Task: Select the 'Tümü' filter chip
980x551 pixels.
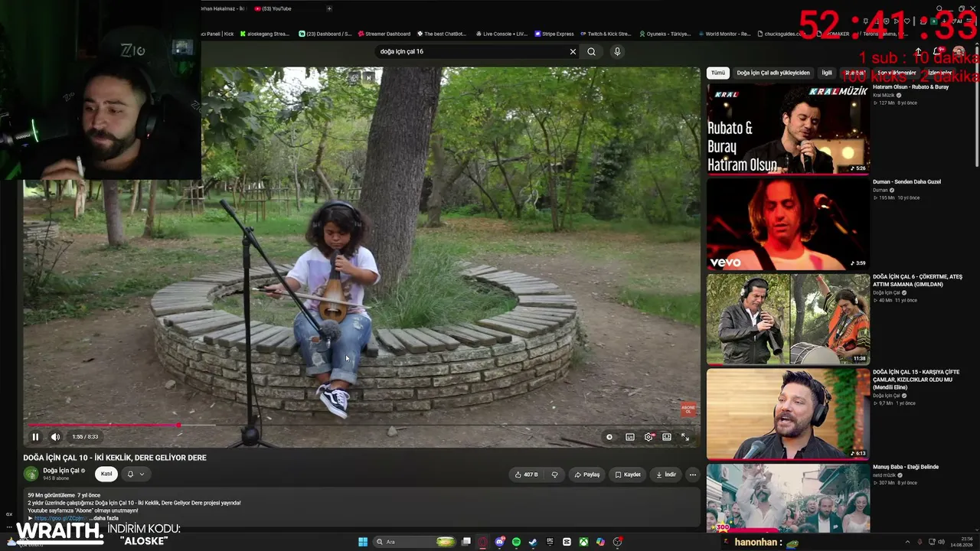Action: pyautogui.click(x=717, y=73)
